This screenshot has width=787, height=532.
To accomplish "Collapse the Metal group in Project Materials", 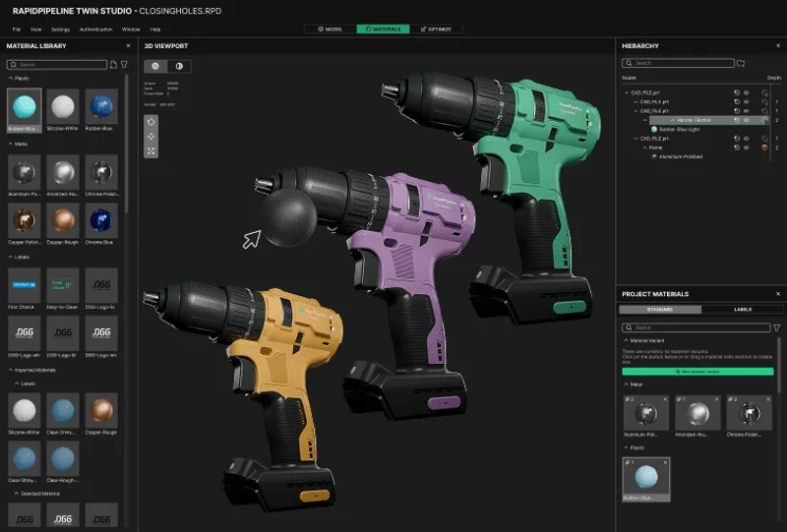I will pos(625,384).
